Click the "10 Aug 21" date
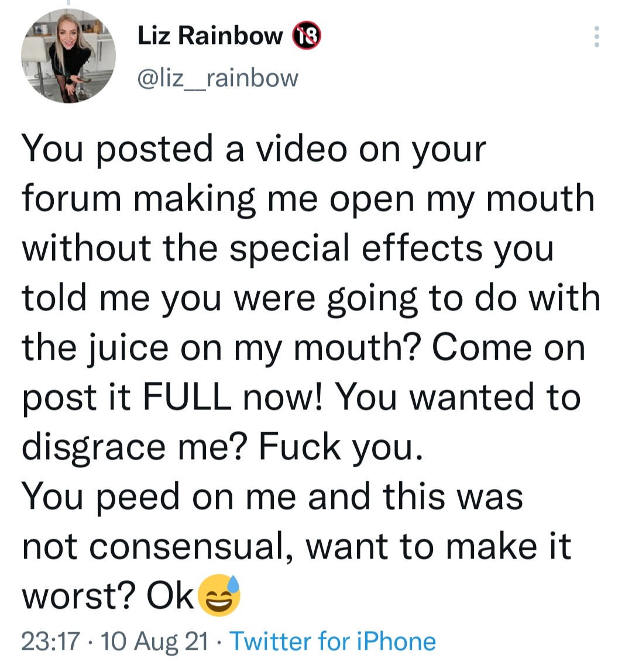Screen dimensions: 632x672 [155, 642]
